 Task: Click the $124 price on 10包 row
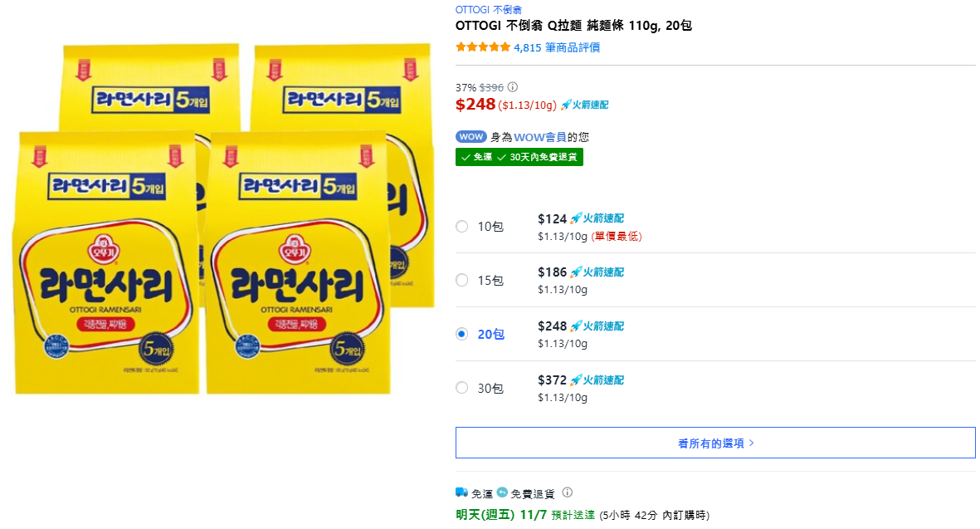[552, 219]
